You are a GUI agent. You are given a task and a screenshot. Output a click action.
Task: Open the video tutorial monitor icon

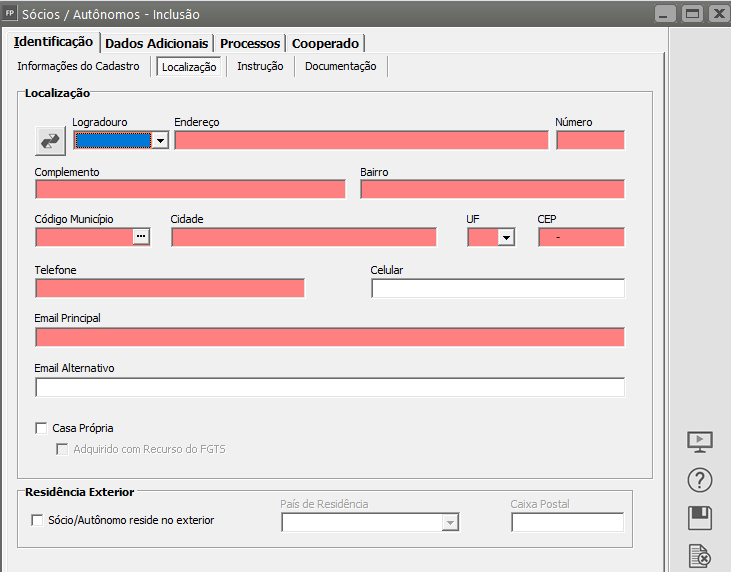click(x=699, y=441)
